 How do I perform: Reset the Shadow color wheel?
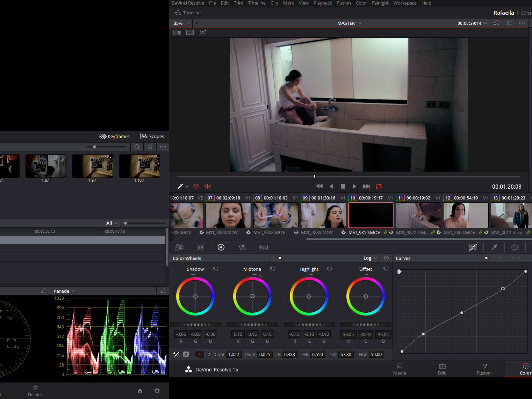tap(216, 269)
